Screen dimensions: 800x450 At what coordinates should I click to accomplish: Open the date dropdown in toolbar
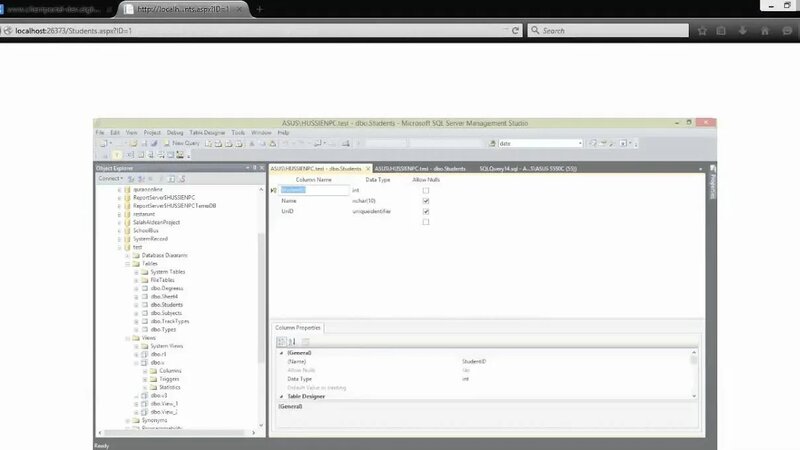tap(580, 143)
